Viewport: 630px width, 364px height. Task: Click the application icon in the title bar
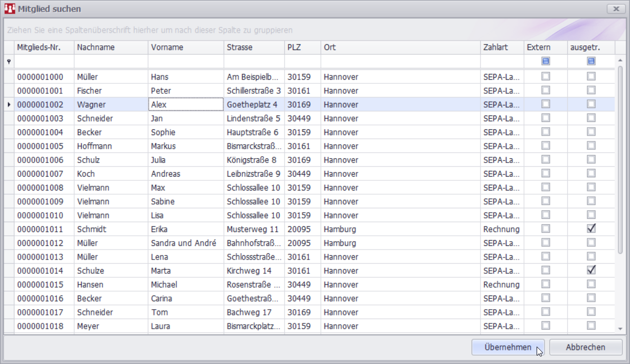click(8, 8)
